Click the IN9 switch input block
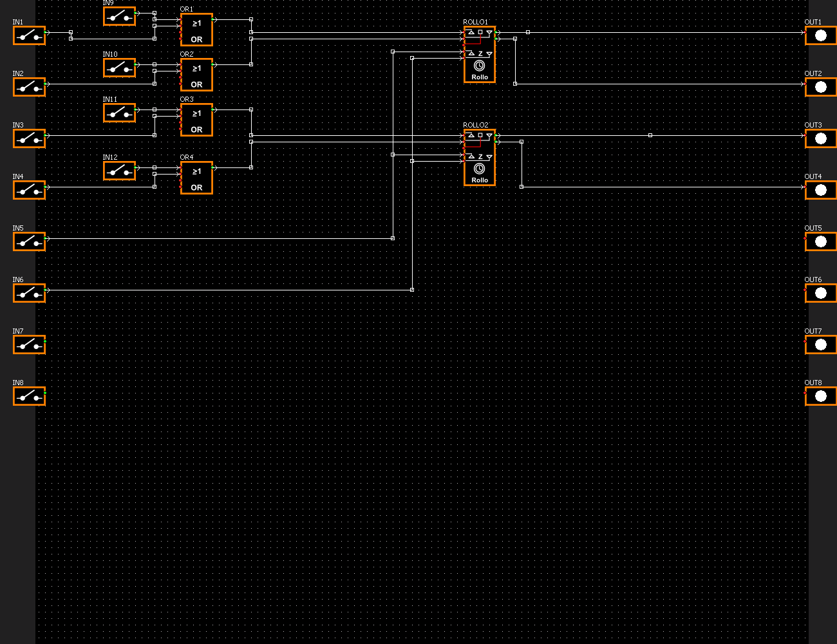The height and width of the screenshot is (644, 837). [119, 16]
